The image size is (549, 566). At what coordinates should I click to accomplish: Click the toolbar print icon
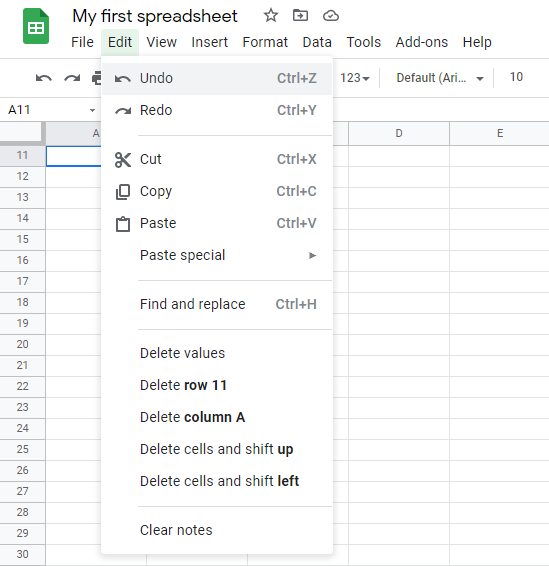(x=97, y=78)
